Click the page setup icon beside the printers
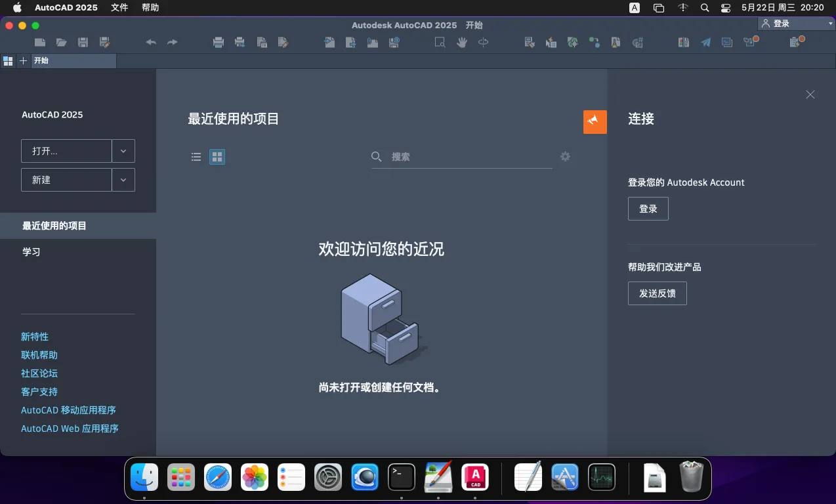This screenshot has width=836, height=504. pos(262,43)
